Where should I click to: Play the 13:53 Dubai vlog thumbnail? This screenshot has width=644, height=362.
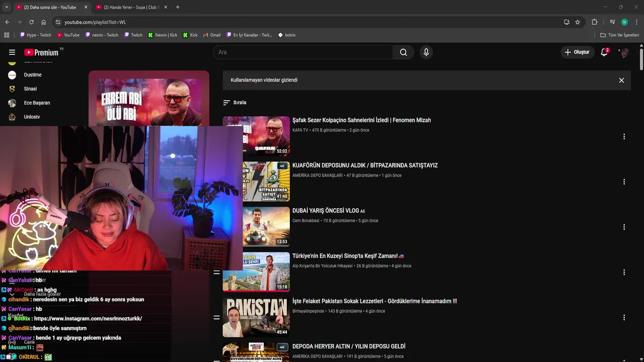(266, 227)
